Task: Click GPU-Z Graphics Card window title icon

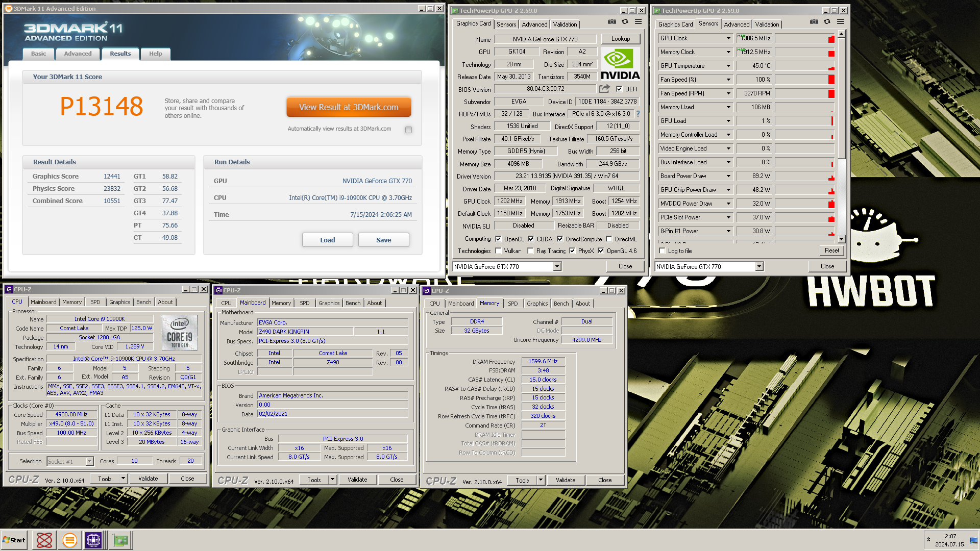Action: click(454, 10)
